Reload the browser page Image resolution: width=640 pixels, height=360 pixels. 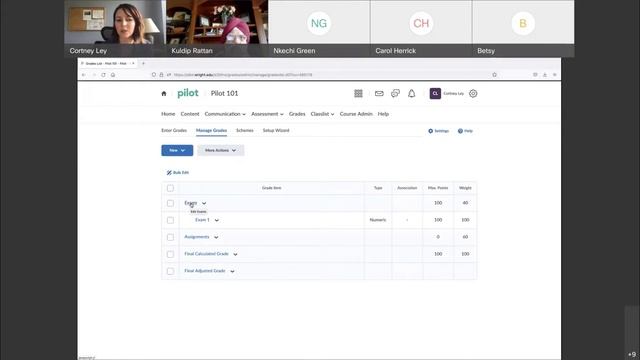click(103, 75)
